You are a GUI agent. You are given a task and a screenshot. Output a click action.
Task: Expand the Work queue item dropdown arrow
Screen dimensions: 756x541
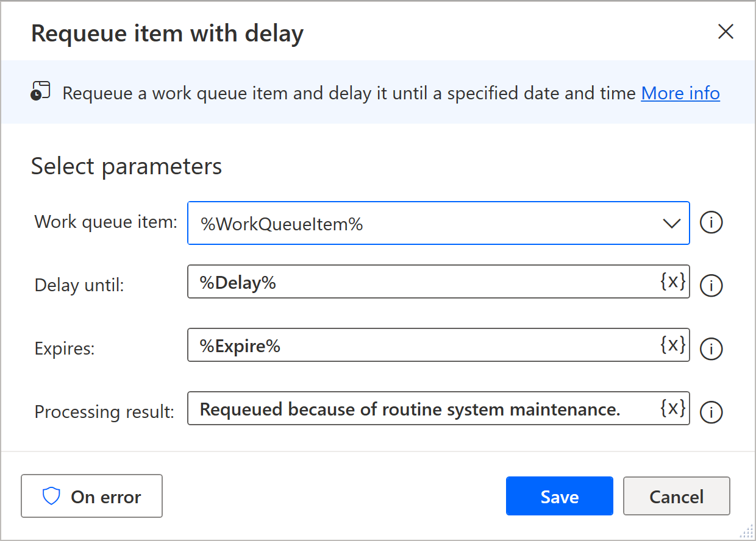pyautogui.click(x=671, y=224)
